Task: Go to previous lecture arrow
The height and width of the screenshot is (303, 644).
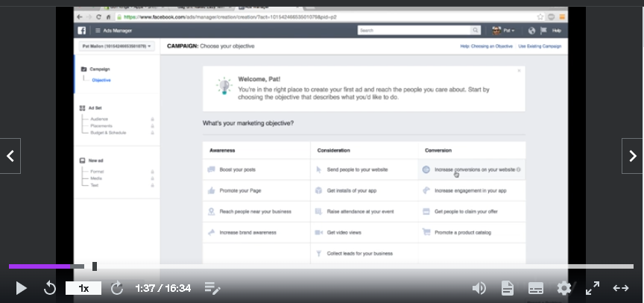Action: click(x=10, y=156)
